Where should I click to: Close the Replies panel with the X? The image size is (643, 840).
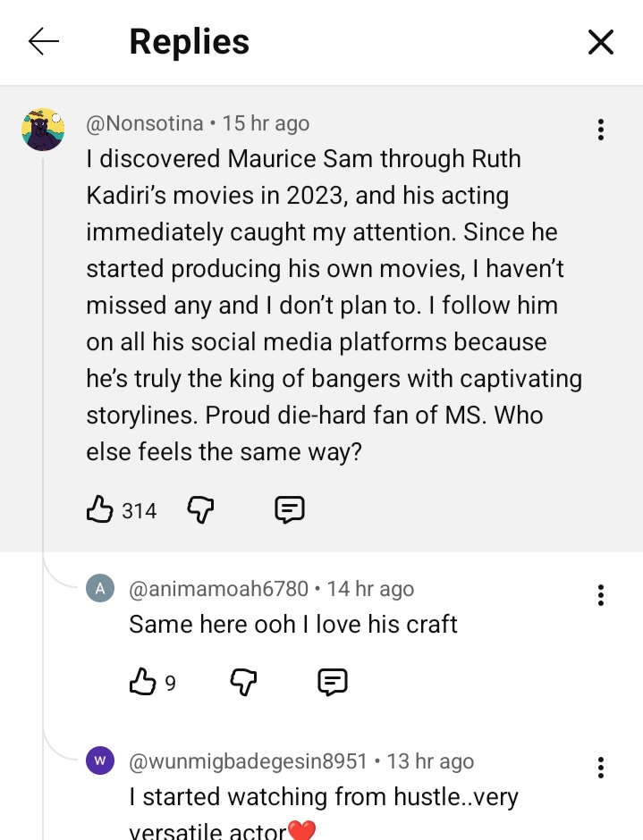pos(600,41)
